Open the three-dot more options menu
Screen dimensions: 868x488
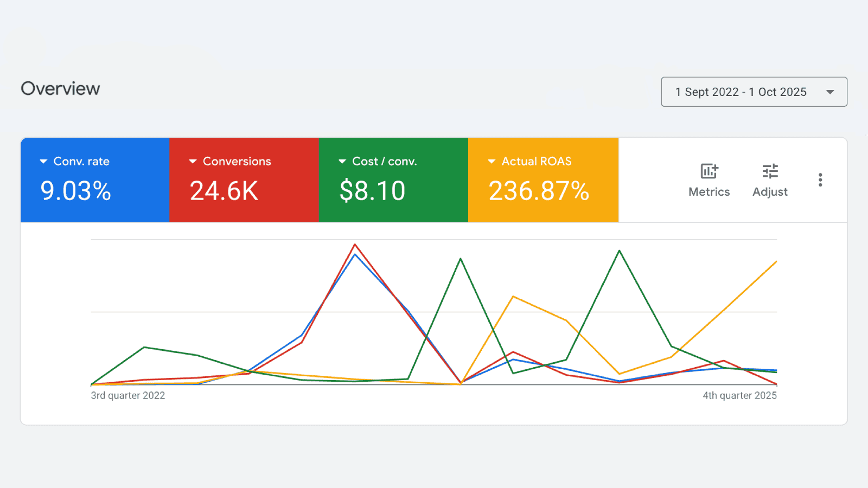tap(820, 180)
